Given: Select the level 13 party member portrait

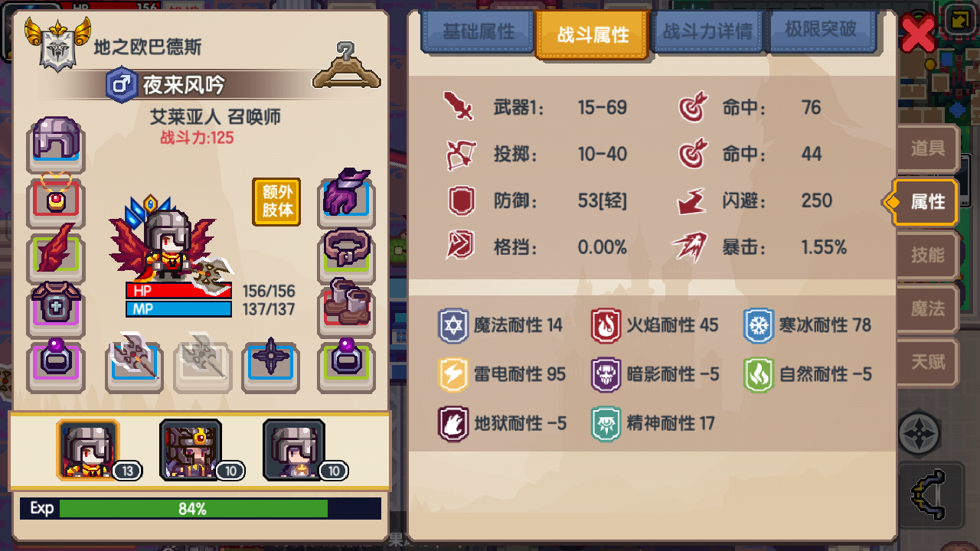Looking at the screenshot, I should point(88,451).
